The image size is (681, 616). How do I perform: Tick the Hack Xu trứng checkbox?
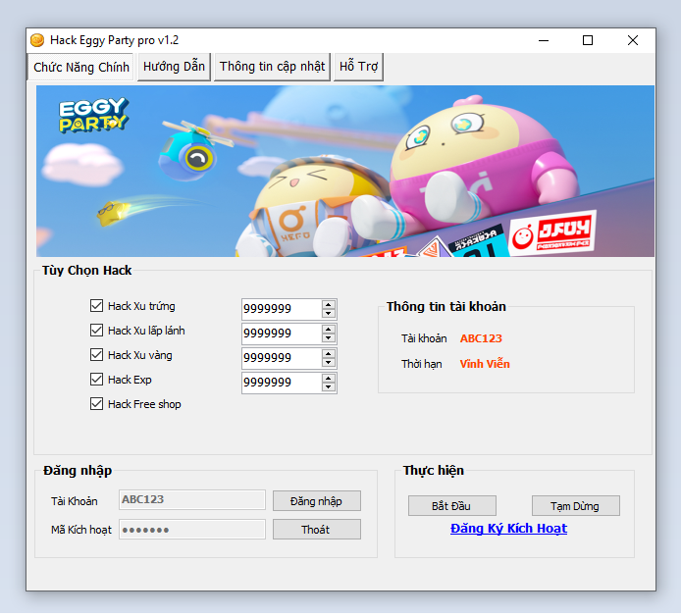click(x=96, y=306)
